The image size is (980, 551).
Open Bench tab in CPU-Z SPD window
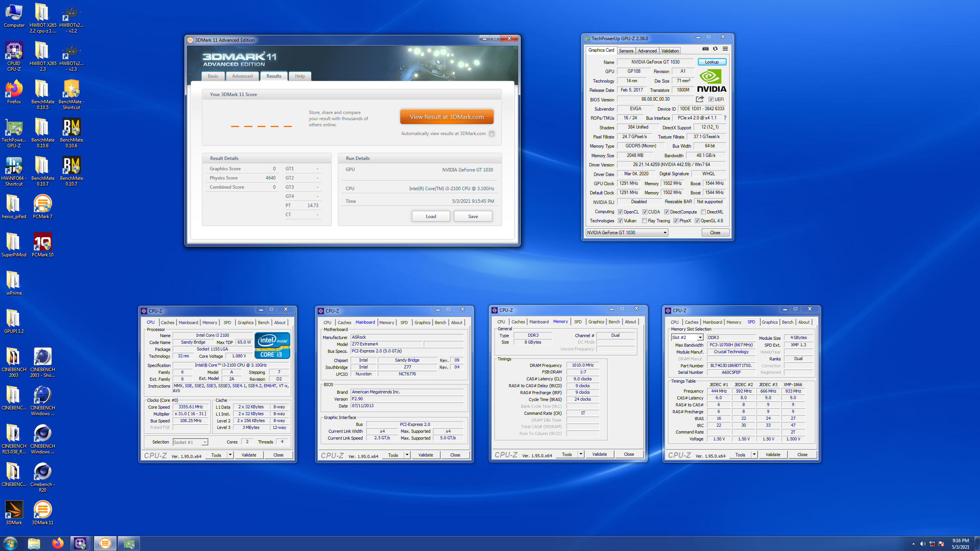[787, 322]
